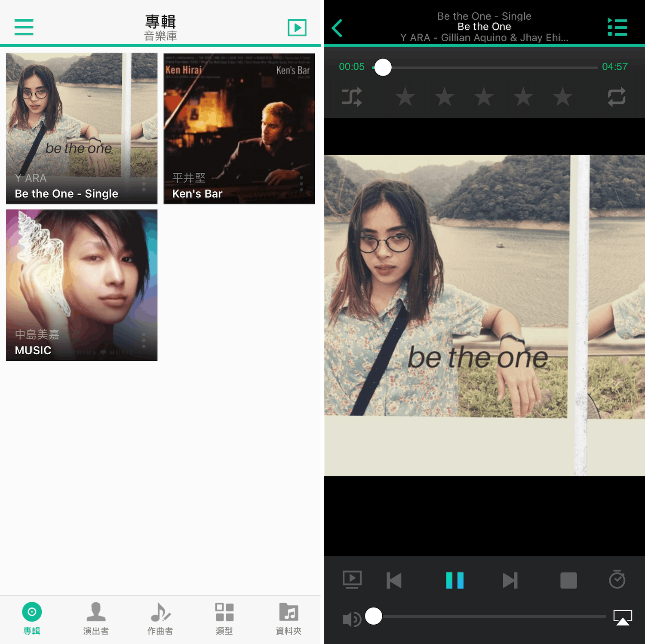Click the large Be the One album artwork

485,315
